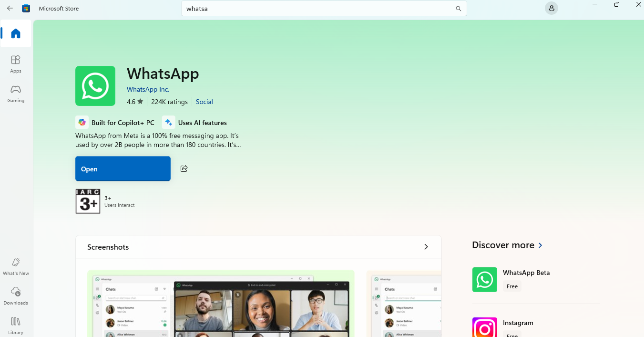Go to the Home sidebar tab
The height and width of the screenshot is (337, 644).
tap(16, 33)
